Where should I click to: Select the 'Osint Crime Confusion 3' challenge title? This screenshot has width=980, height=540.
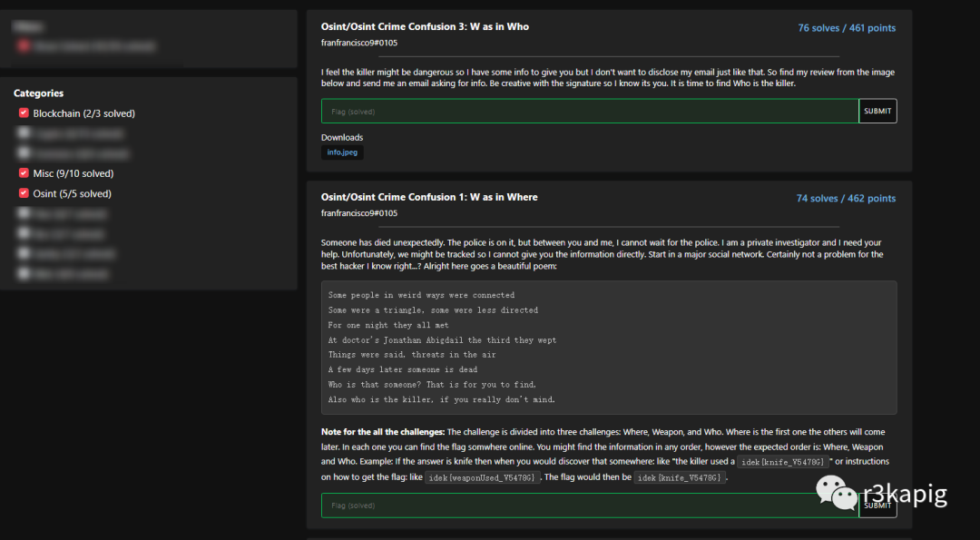426,26
